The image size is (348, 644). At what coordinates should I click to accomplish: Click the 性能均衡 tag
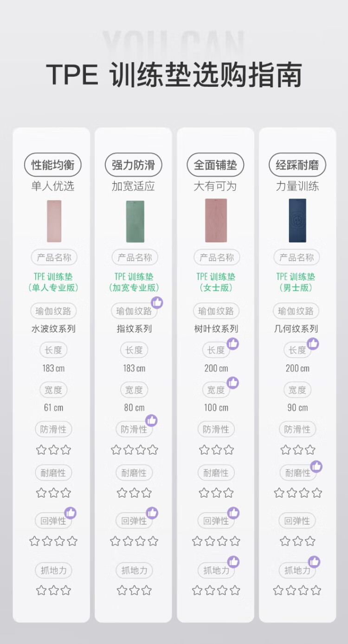pos(53,165)
